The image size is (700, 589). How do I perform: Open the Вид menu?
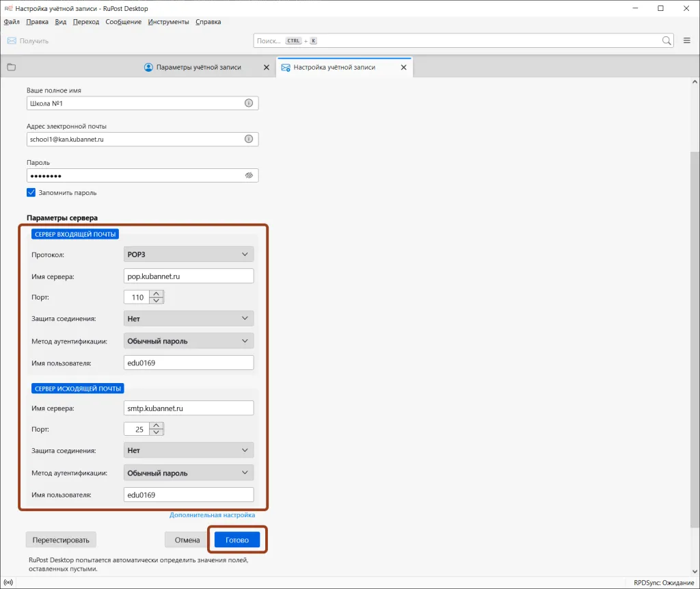(x=61, y=22)
